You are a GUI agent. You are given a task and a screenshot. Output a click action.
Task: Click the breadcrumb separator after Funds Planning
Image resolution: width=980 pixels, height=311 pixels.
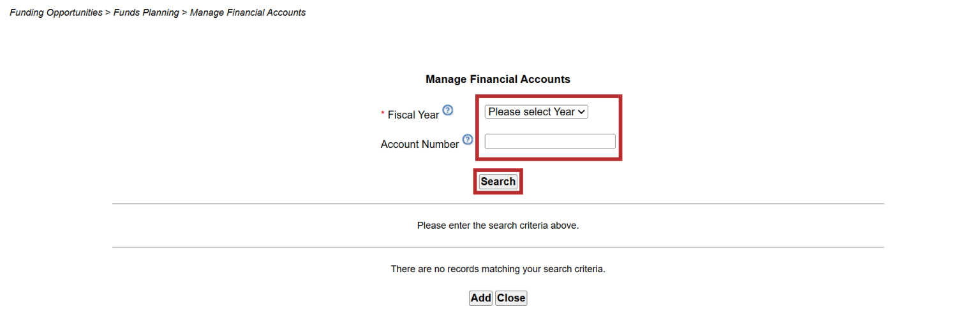pyautogui.click(x=184, y=13)
